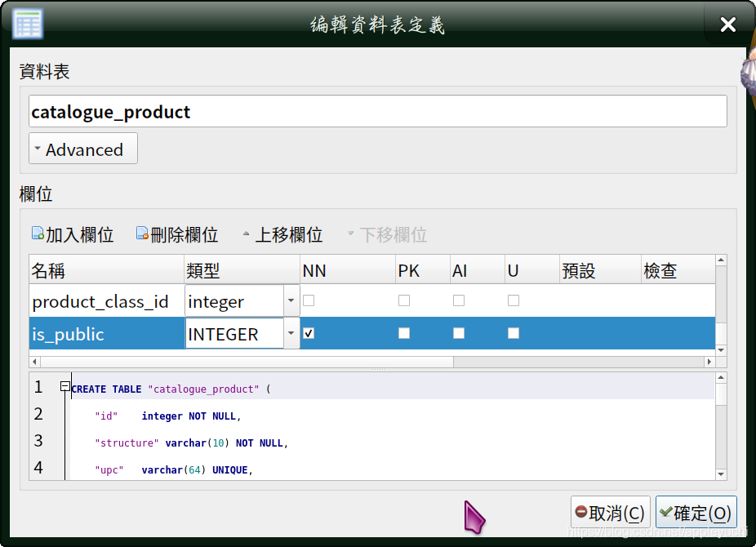
Task: Click the Move Field Up (上移欄位) icon
Action: [x=246, y=233]
